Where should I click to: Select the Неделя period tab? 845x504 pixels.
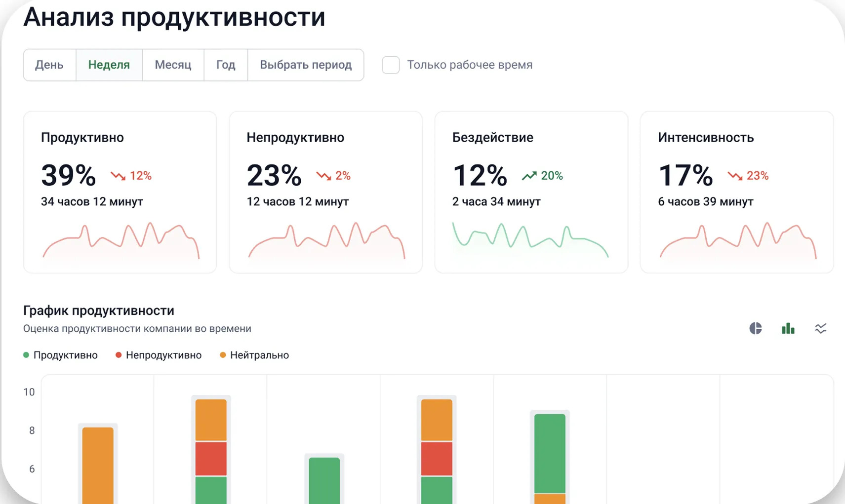(x=109, y=65)
